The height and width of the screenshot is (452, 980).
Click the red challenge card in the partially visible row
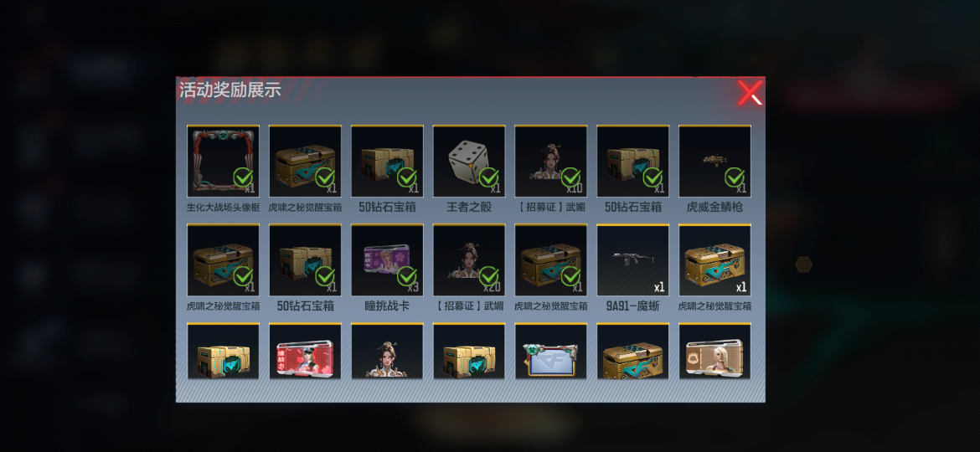coord(305,352)
